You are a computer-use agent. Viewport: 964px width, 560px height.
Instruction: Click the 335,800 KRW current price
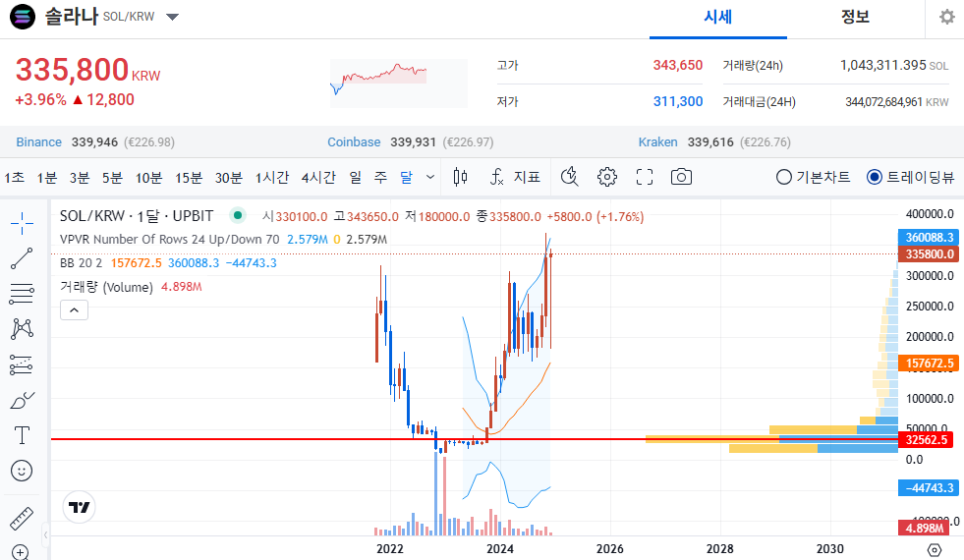(x=87, y=70)
